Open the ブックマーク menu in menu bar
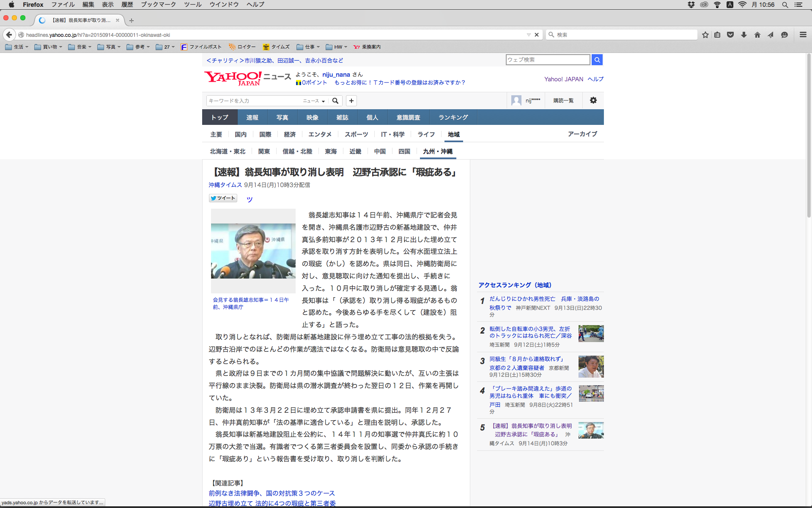Viewport: 812px width, 508px height. click(158, 5)
